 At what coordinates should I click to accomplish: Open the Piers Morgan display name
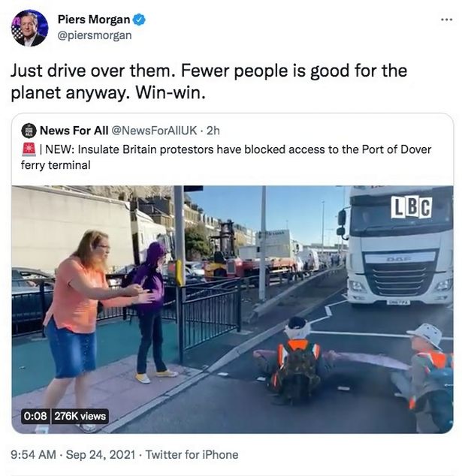(x=94, y=20)
